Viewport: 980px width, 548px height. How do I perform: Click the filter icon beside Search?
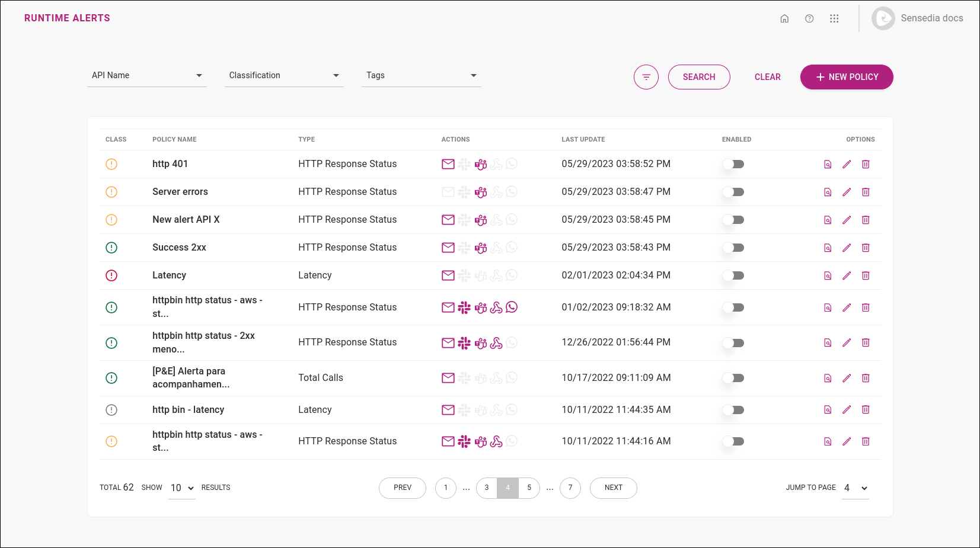point(646,77)
